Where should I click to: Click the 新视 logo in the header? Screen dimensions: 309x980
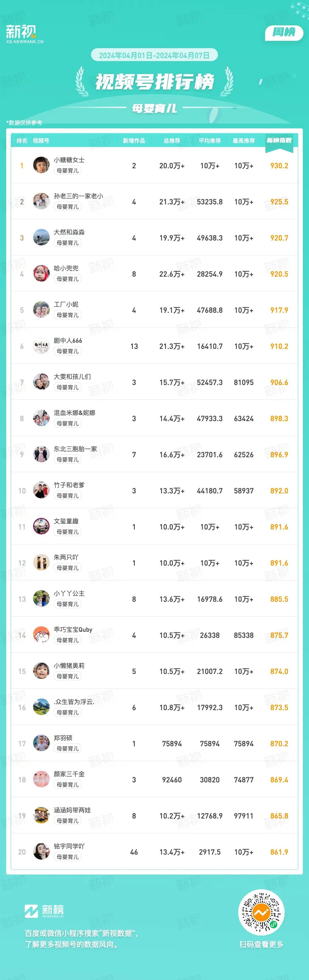pyautogui.click(x=25, y=34)
